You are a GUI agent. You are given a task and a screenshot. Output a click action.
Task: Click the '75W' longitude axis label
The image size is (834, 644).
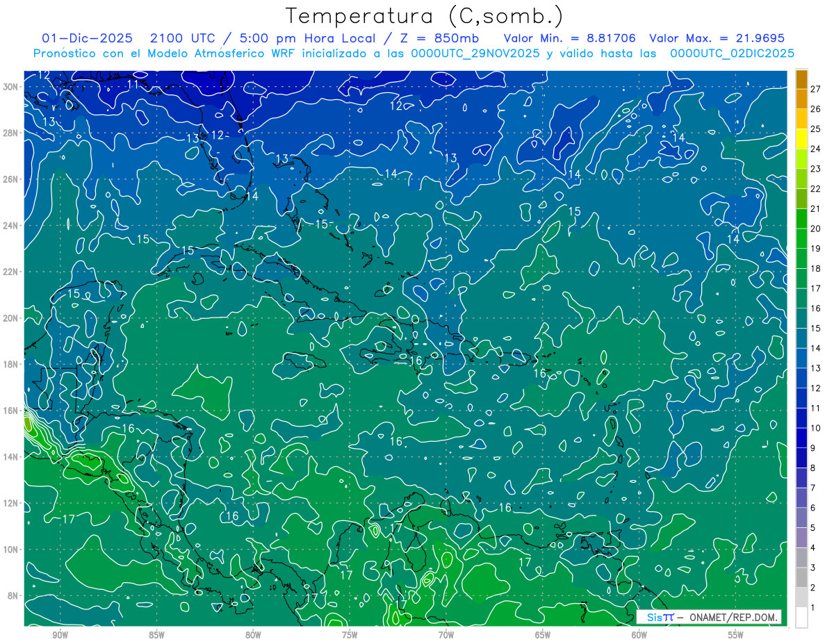tap(350, 635)
